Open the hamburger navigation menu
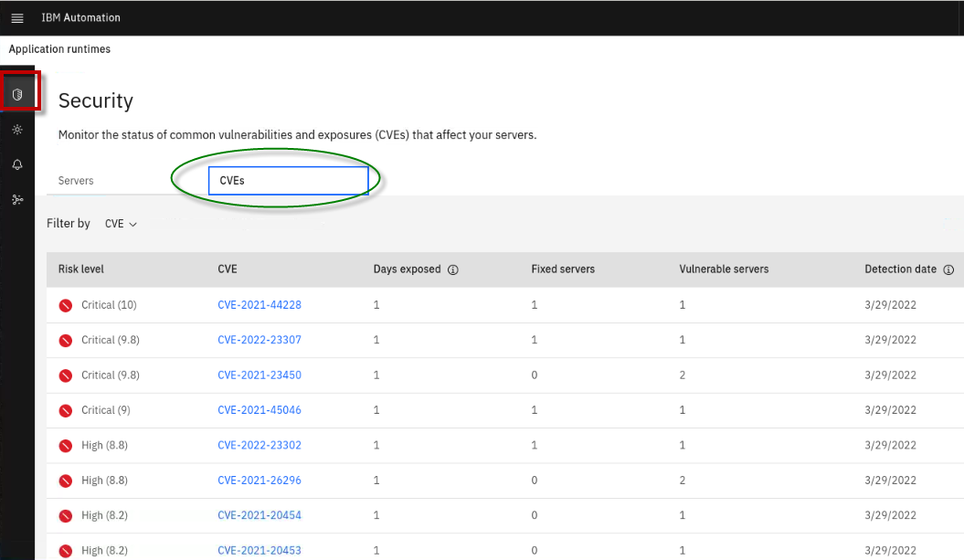Viewport: 964px width, 560px height. click(x=16, y=18)
